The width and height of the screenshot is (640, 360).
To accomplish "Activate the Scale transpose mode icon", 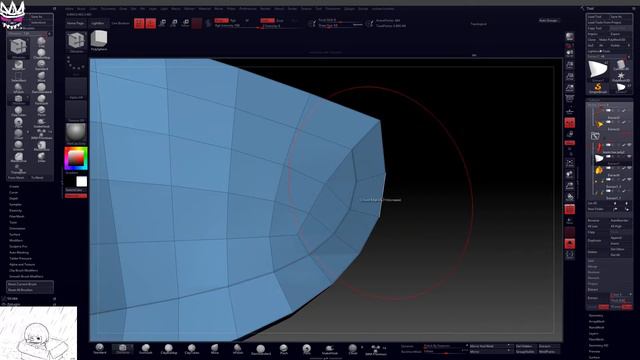I will tap(174, 23).
